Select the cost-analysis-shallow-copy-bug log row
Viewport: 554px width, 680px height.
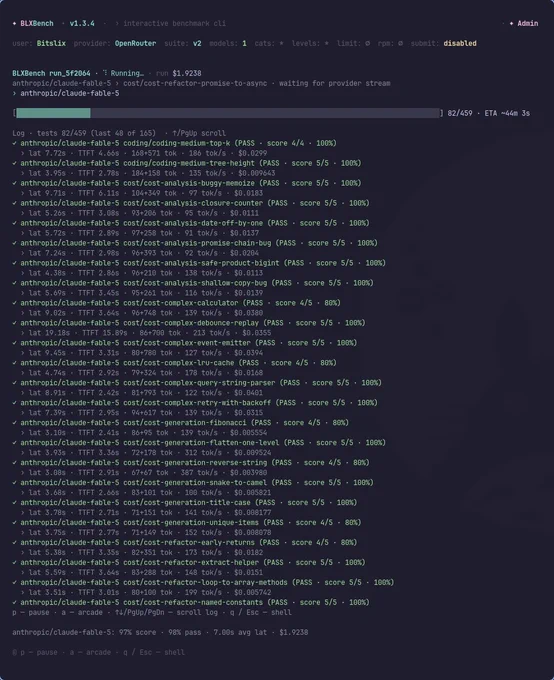[193, 283]
